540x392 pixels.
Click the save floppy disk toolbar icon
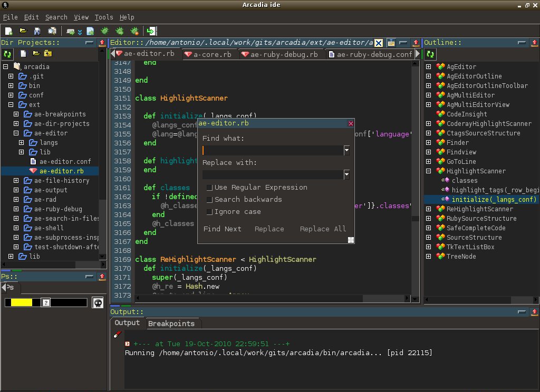37,31
